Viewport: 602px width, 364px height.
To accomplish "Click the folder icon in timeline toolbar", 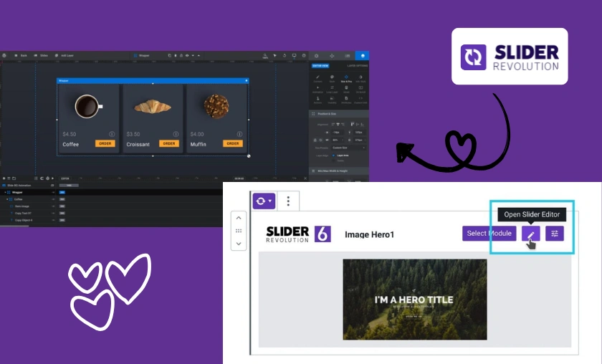I will (x=14, y=178).
